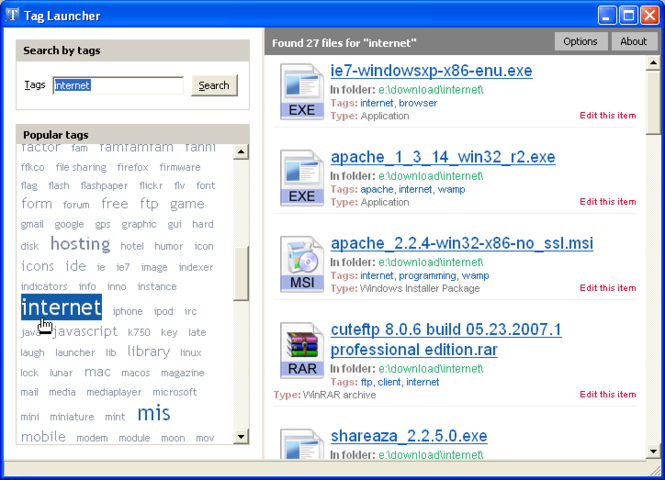Image resolution: width=665 pixels, height=480 pixels.
Task: Click the popular tags scroll up arrow
Action: point(241,152)
